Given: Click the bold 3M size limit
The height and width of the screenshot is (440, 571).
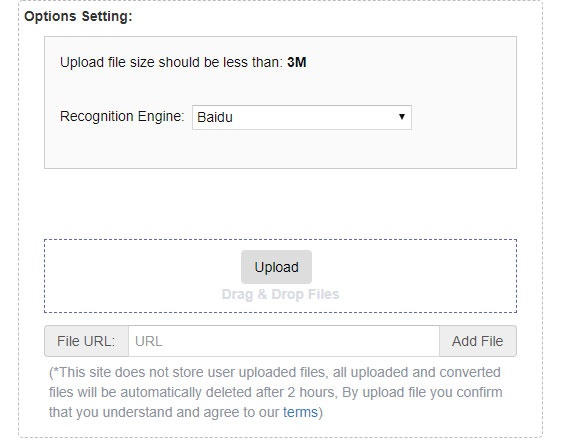Looking at the screenshot, I should pos(296,62).
